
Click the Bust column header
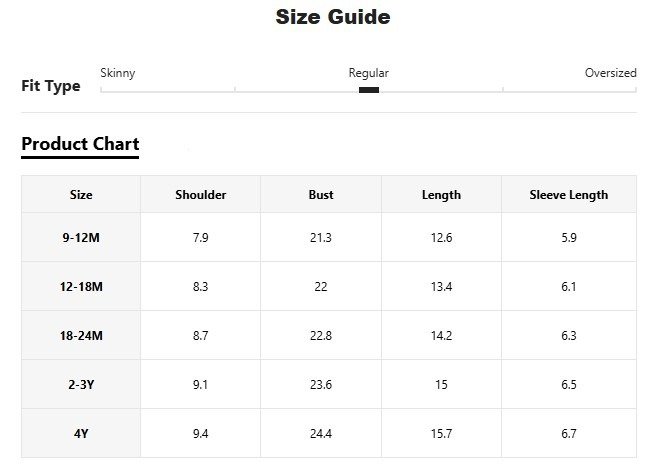point(321,195)
